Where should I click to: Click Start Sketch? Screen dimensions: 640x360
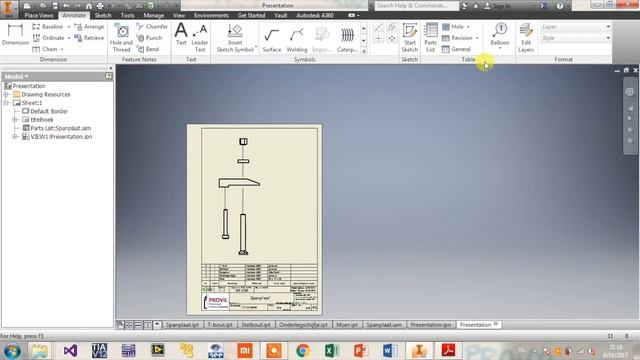click(409, 38)
